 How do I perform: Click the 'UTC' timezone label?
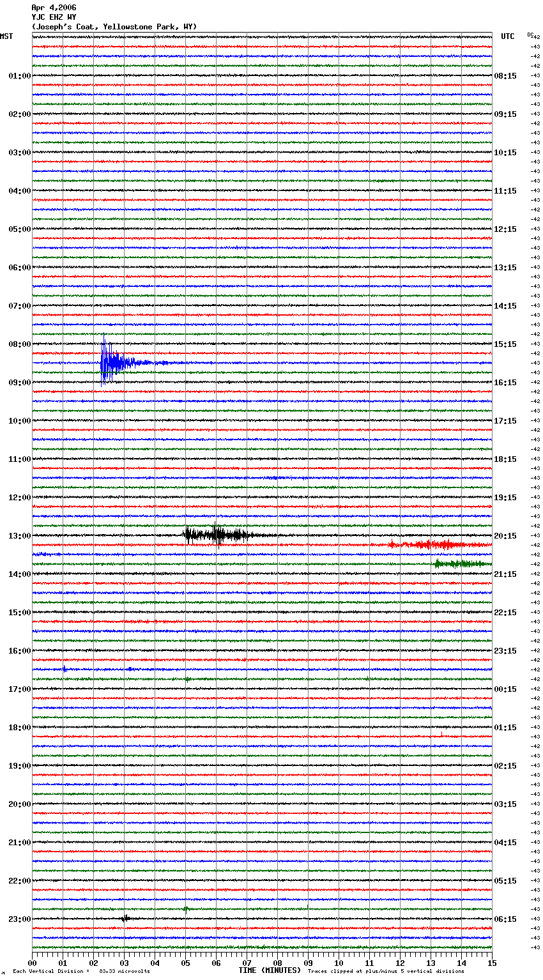point(508,36)
